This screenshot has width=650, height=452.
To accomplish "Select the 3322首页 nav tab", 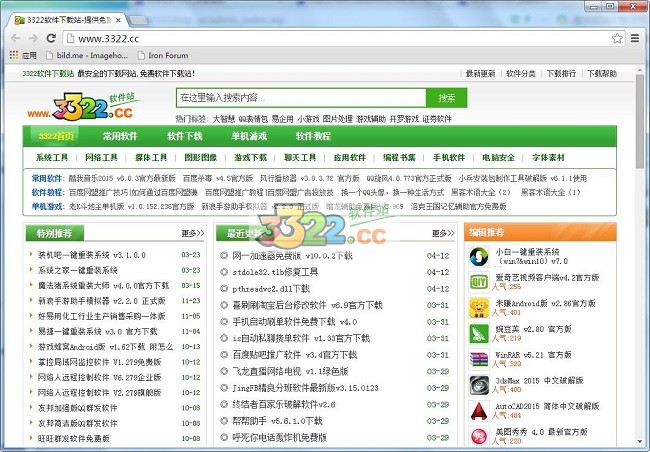I will coord(56,136).
